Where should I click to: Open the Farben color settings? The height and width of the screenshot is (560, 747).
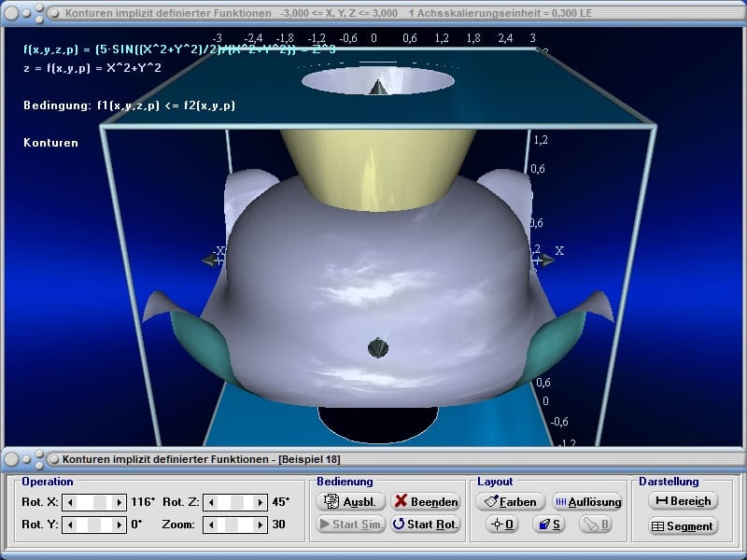(x=510, y=501)
